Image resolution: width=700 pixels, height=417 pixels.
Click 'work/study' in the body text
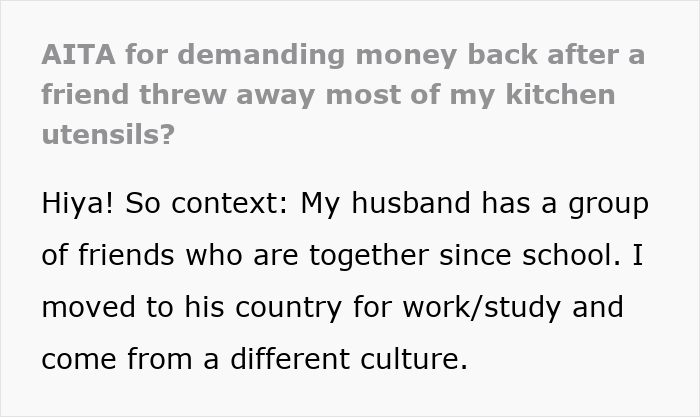[x=482, y=308]
